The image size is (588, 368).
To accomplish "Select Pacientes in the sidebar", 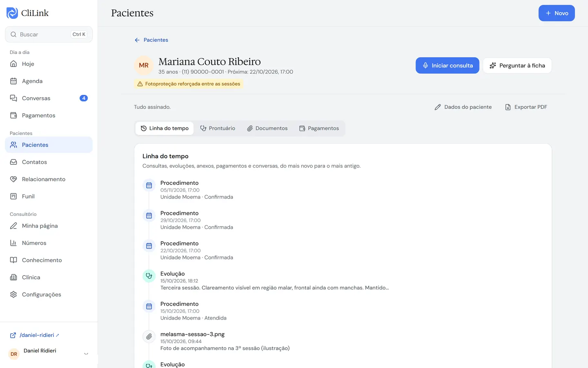I will [49, 145].
